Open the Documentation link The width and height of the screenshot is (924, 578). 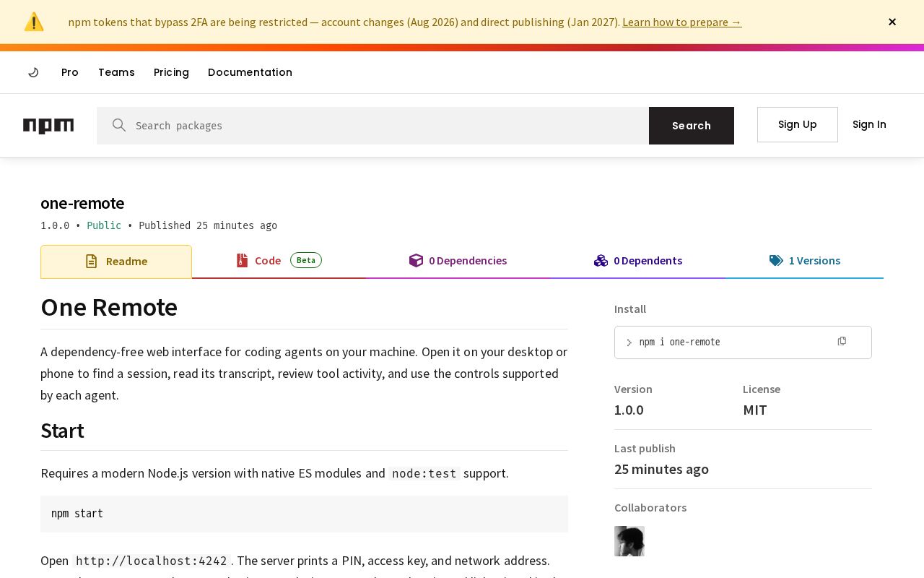(250, 72)
